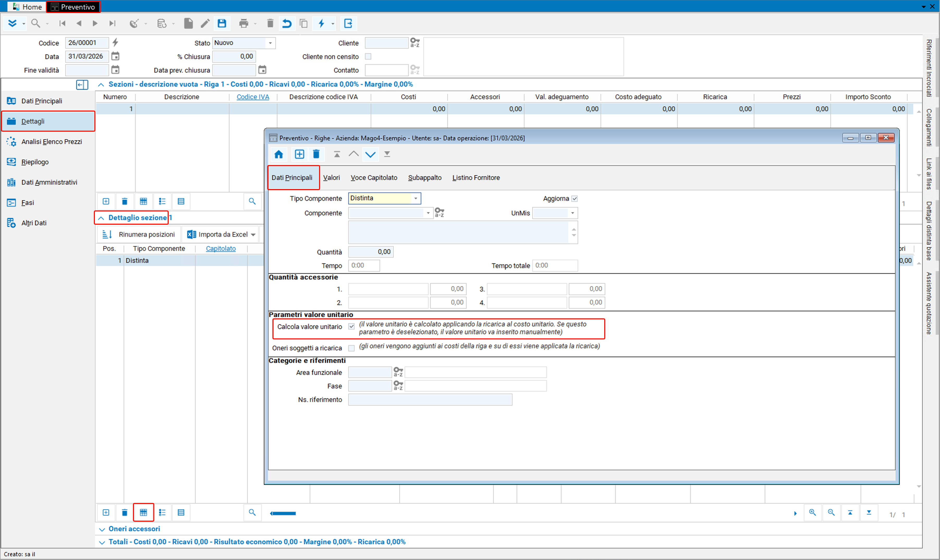Switch to the Home tab

coord(27,7)
